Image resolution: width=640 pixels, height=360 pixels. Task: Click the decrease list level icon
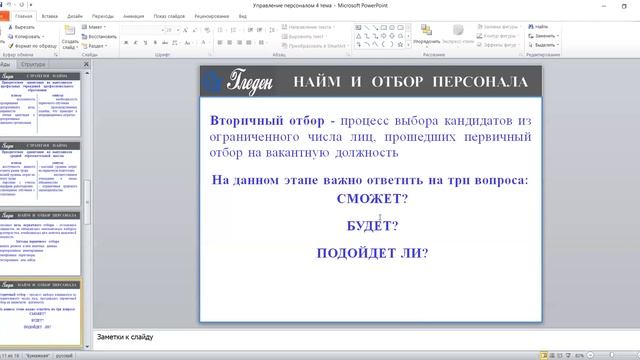250,30
